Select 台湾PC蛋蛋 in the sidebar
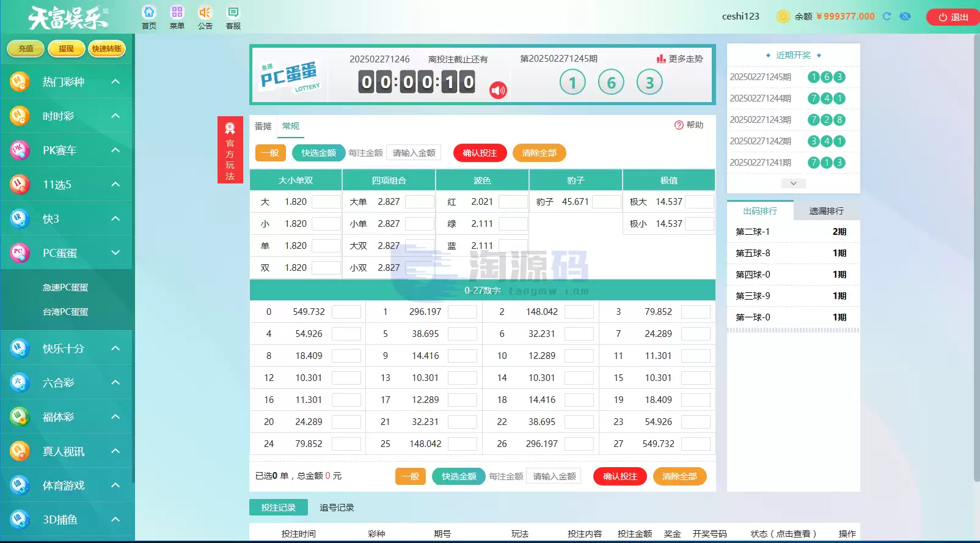This screenshot has width=980, height=543. (65, 312)
